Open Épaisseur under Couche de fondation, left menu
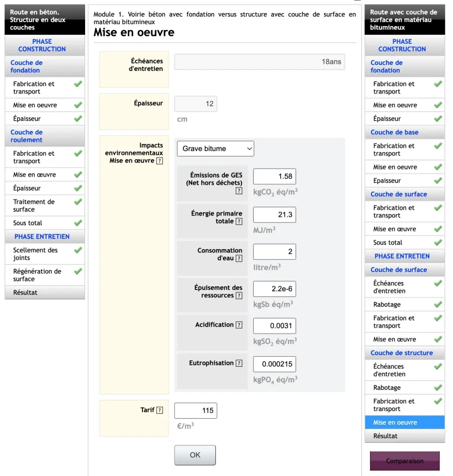The height and width of the screenshot is (476, 453). pyautogui.click(x=45, y=119)
